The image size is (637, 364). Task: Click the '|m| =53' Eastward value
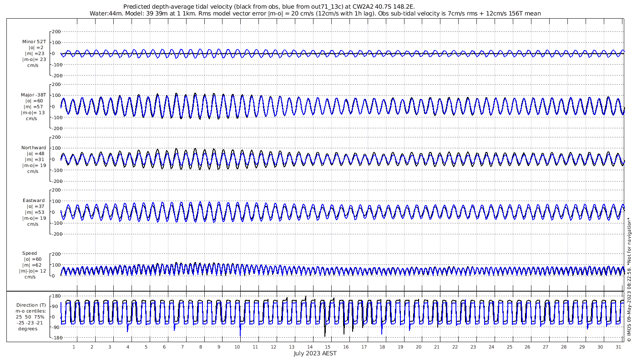tap(35, 212)
